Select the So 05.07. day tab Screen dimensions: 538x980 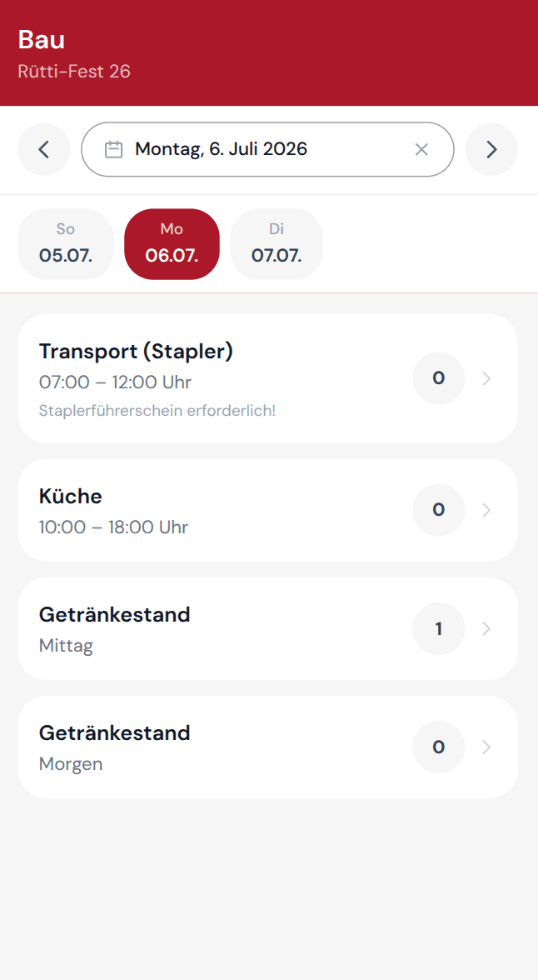point(65,243)
